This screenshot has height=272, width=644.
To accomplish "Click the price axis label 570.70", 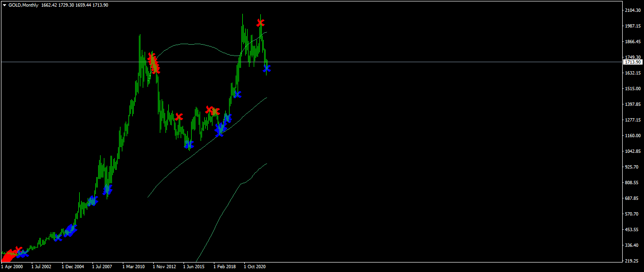I will click(x=632, y=214).
